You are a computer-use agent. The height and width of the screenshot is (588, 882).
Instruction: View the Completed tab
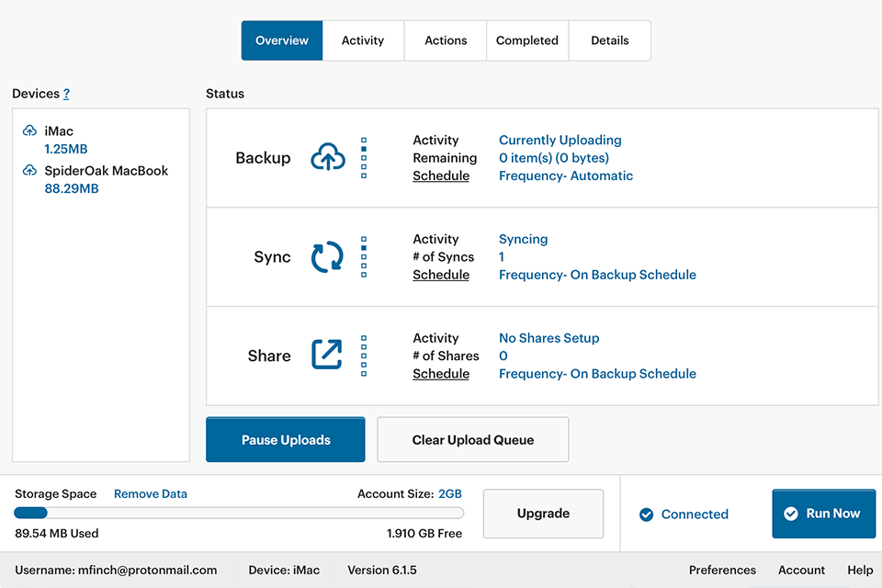point(527,40)
